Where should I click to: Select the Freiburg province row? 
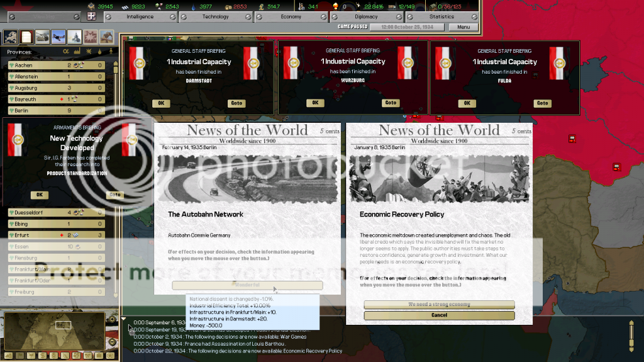(x=57, y=292)
